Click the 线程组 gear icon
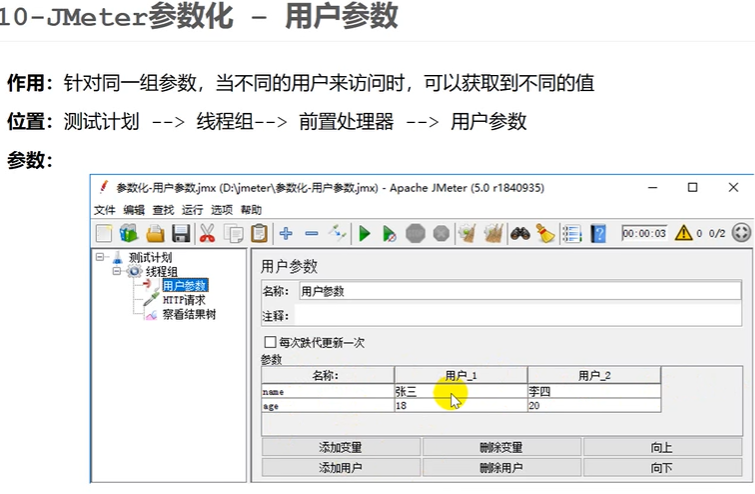Image resolution: width=755 pixels, height=494 pixels. pos(134,272)
